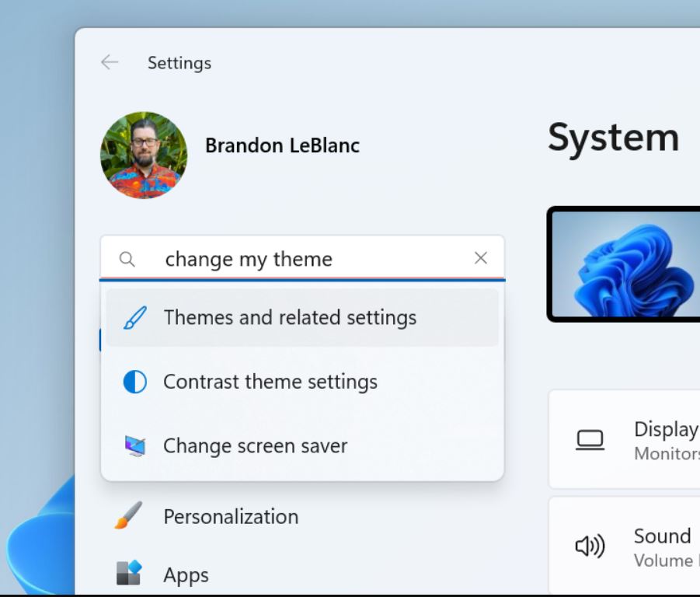The height and width of the screenshot is (597, 700).
Task: Open the Apps section label
Action: click(x=186, y=575)
